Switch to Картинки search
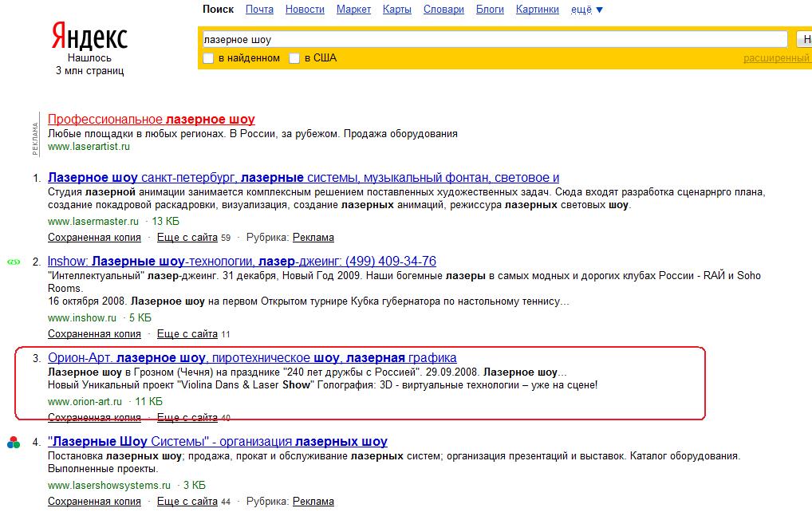This screenshot has height=516, width=812. (538, 10)
